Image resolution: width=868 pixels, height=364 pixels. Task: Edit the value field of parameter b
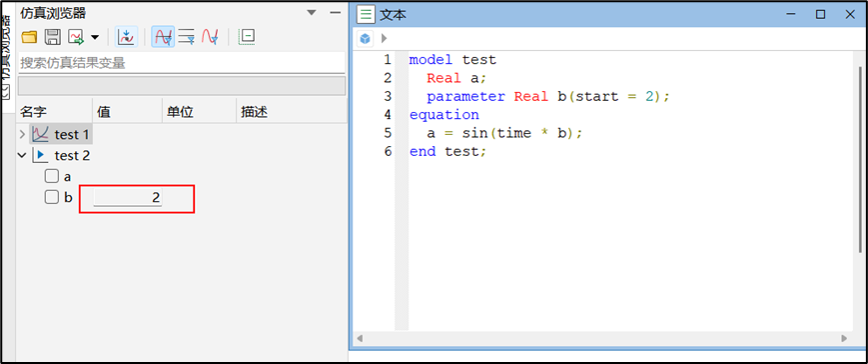click(x=127, y=197)
